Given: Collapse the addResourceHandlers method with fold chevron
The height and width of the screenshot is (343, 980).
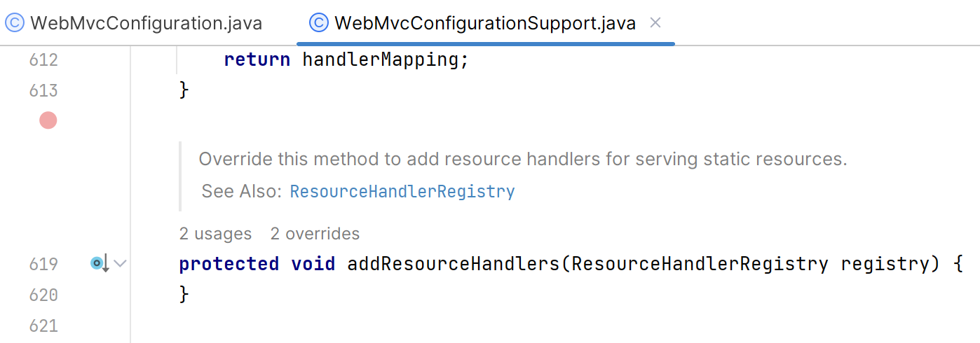Looking at the screenshot, I should coord(120,264).
